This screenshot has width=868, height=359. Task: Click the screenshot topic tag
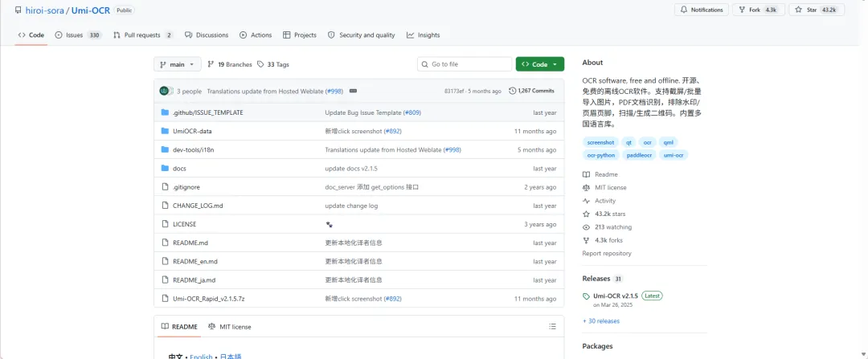(600, 142)
